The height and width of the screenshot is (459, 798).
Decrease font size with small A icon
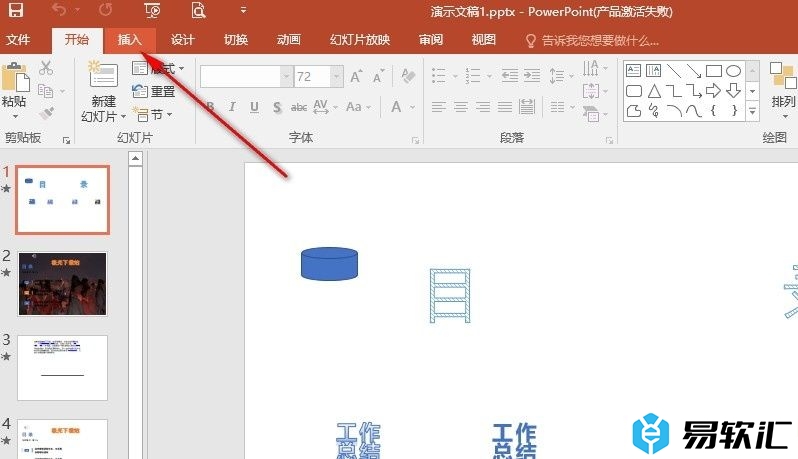point(378,76)
